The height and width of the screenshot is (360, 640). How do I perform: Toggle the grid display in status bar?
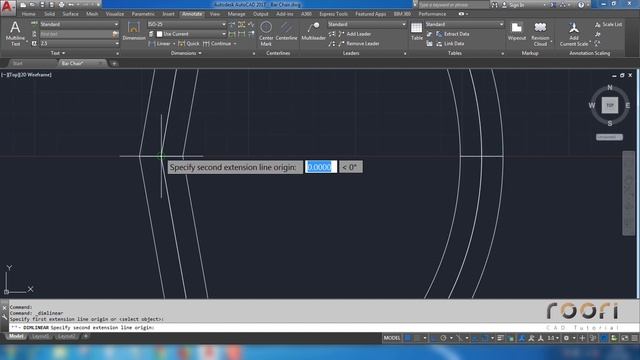point(407,338)
